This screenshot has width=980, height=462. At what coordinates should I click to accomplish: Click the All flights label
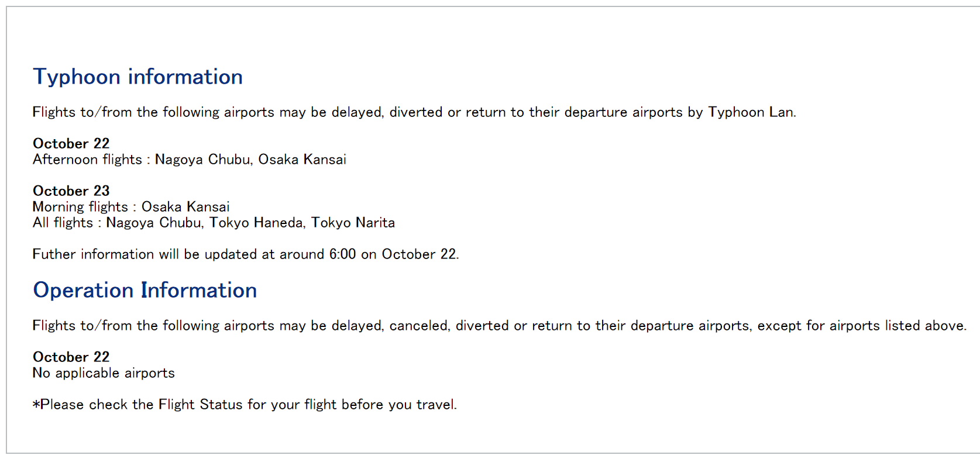point(63,223)
